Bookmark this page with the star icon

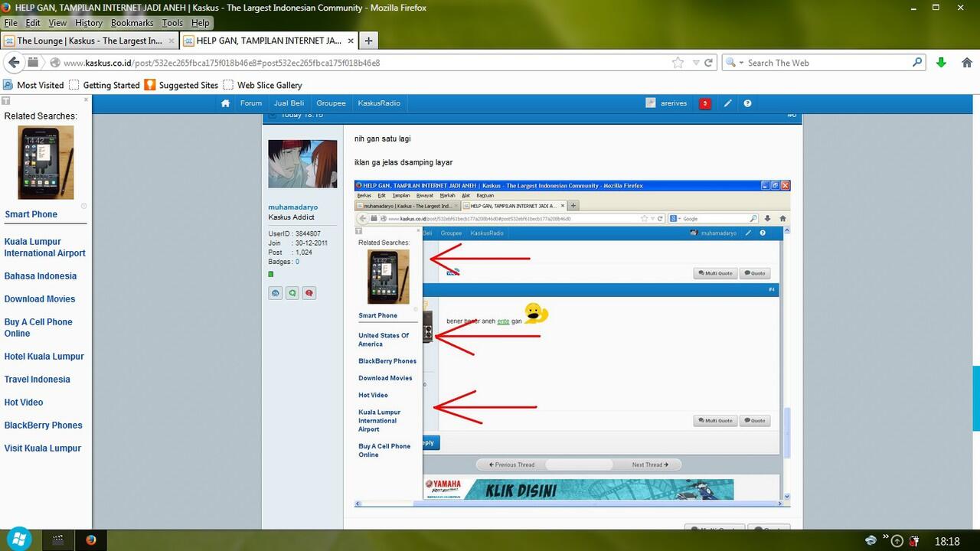coord(678,63)
